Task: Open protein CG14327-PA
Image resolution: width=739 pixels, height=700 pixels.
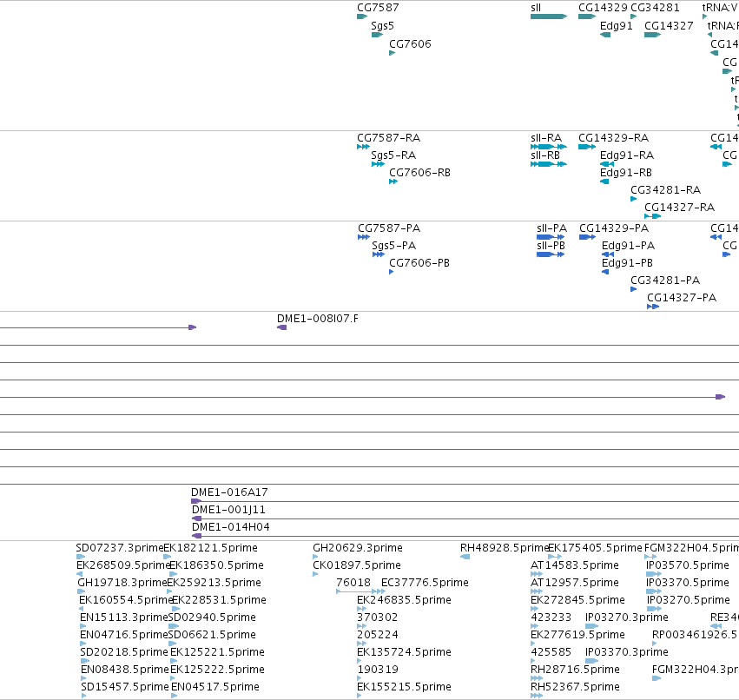Action: tap(682, 298)
